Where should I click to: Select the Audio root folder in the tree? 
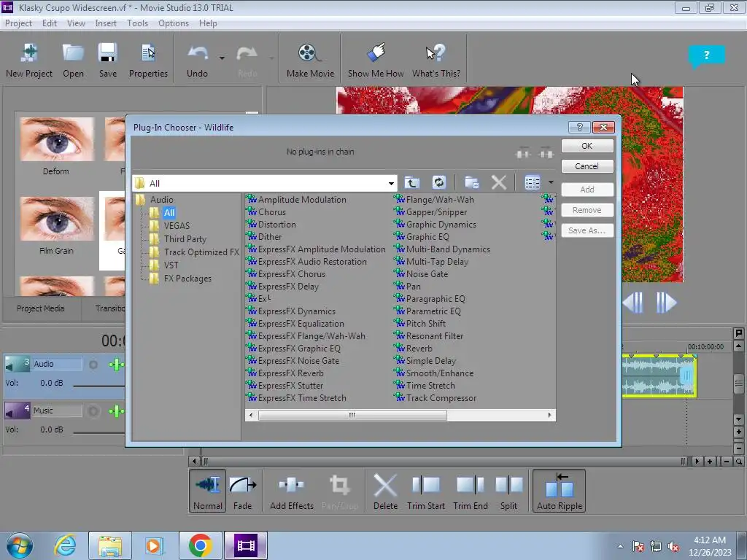click(161, 200)
